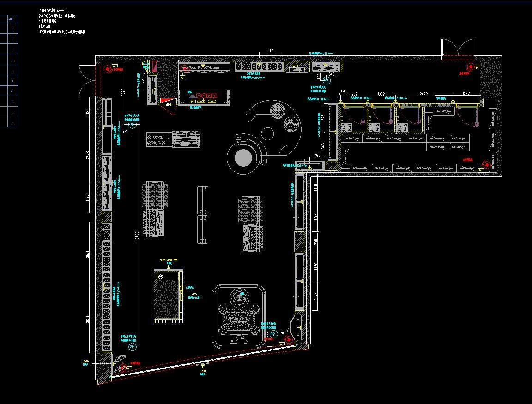Select the LOGO label below the angled storefront
532x404 pixels.
click(202, 371)
